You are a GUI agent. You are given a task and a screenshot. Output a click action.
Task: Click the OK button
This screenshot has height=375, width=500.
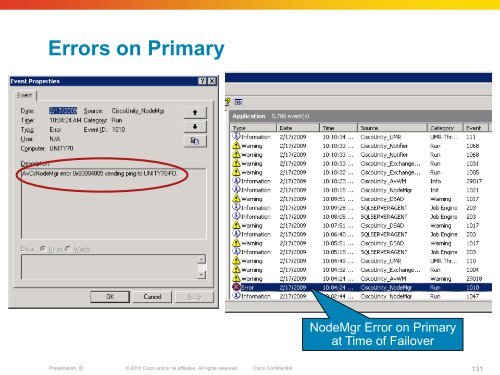[x=110, y=297]
